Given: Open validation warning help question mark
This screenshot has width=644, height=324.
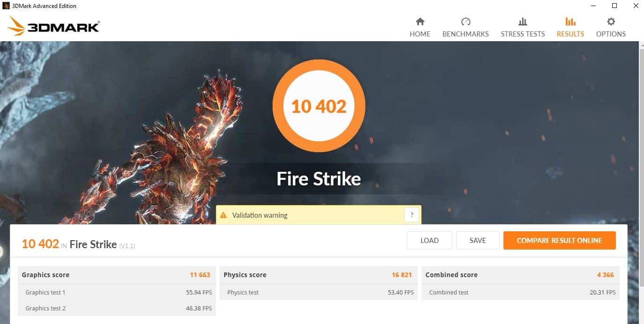Looking at the screenshot, I should (x=412, y=215).
